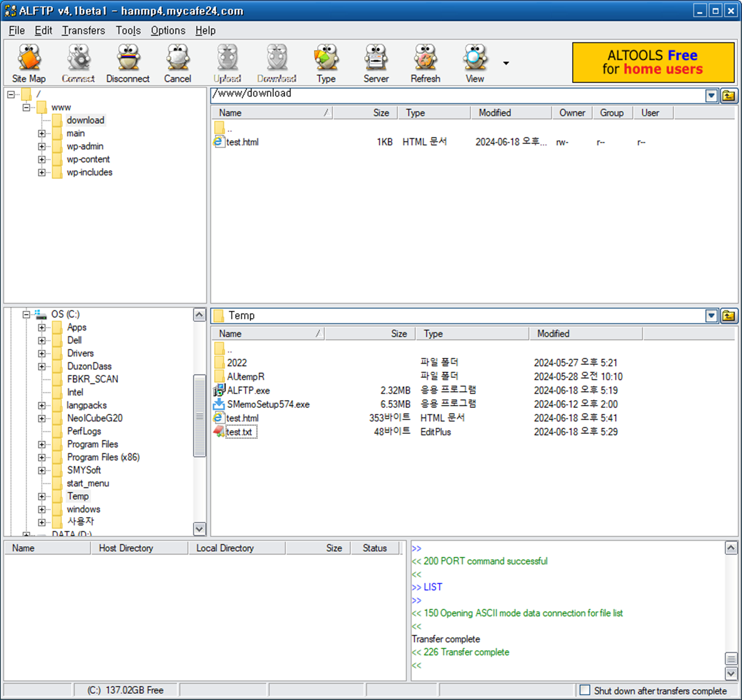The height and width of the screenshot is (700, 742).
Task: Open the remote path history dropdown
Action: tap(711, 95)
